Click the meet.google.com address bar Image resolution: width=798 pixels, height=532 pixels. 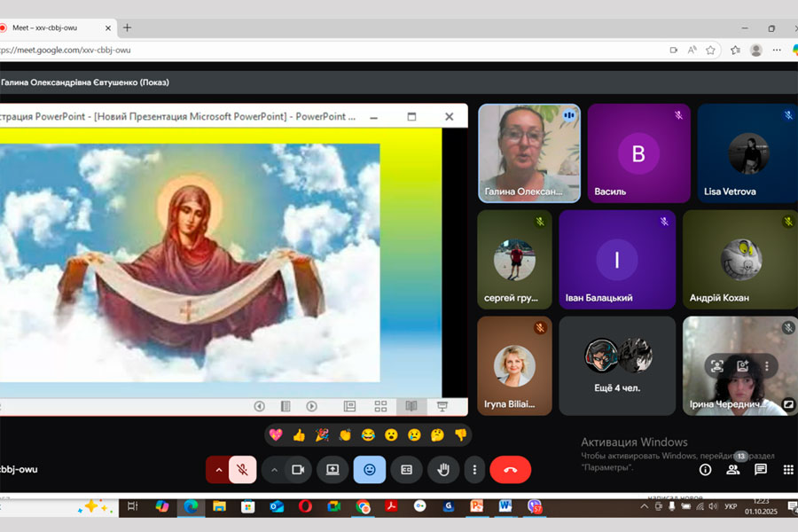[266, 51]
